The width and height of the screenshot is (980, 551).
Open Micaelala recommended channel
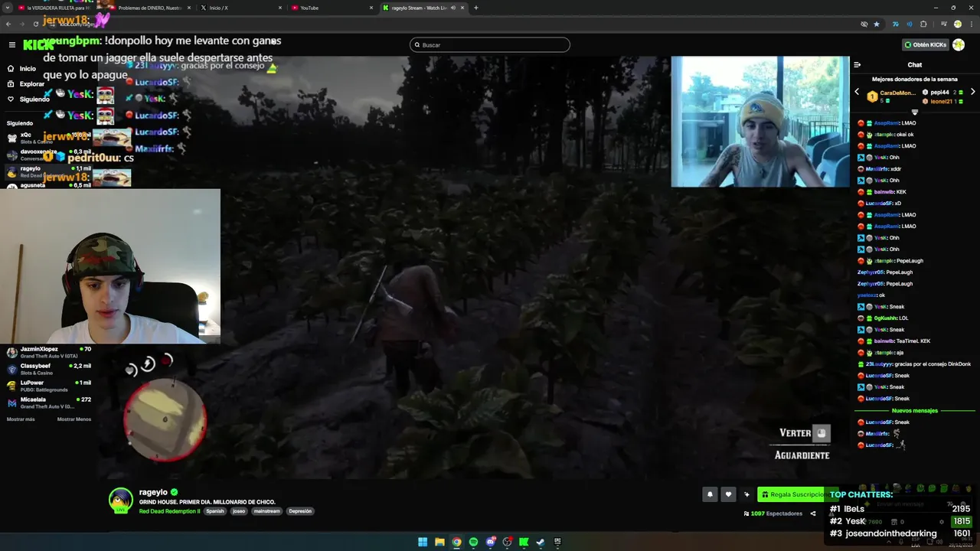pyautogui.click(x=49, y=403)
